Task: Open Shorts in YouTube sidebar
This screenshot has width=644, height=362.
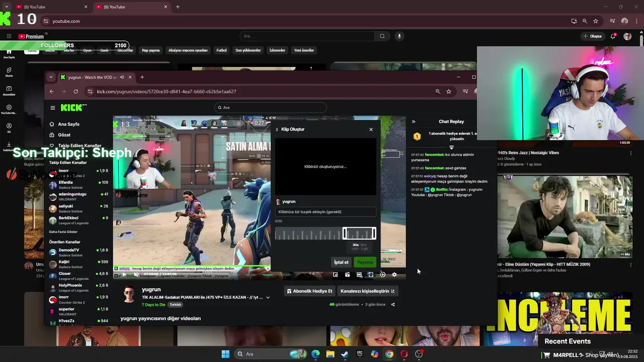Action: (x=9, y=72)
